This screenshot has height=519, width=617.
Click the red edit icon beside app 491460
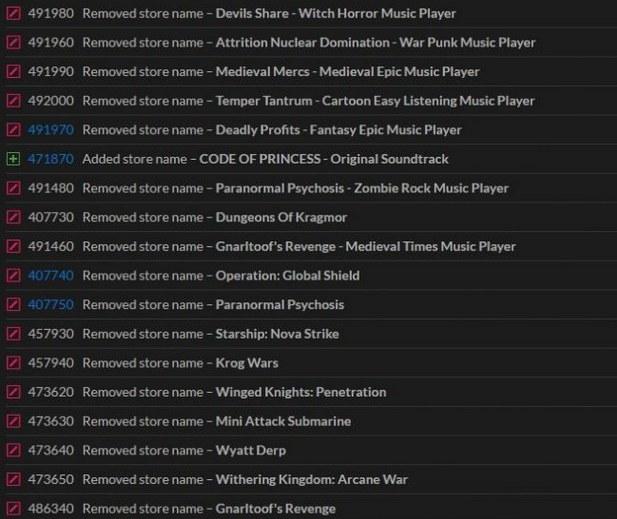click(13, 246)
